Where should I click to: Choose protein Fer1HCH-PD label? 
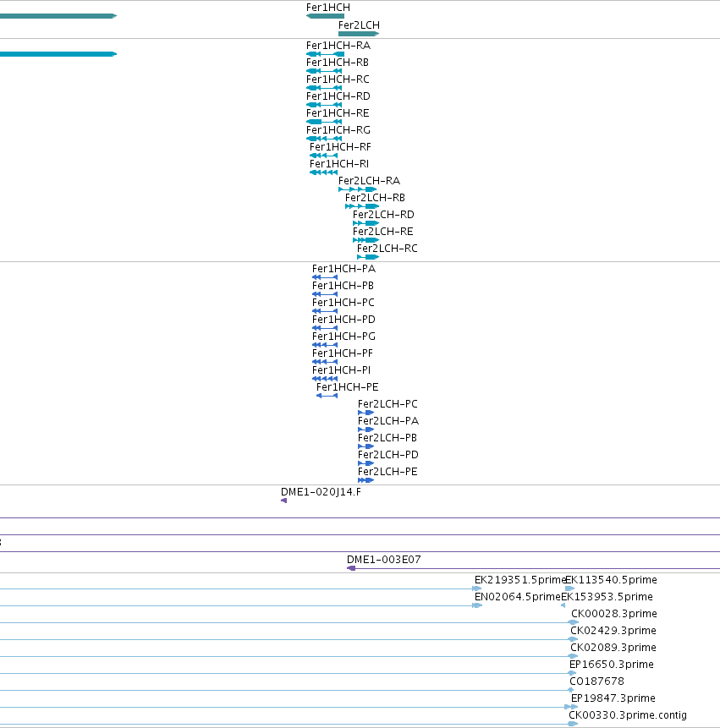344,320
